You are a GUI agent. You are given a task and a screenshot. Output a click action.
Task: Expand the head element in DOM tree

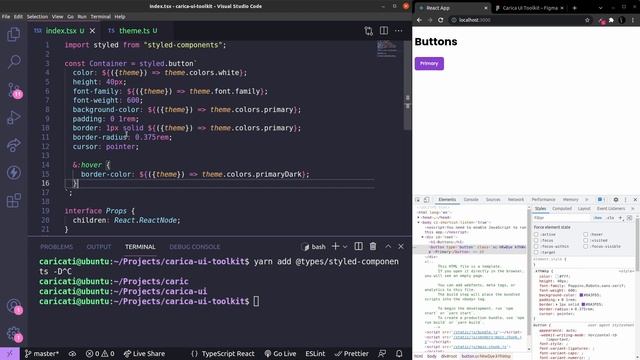tap(418, 218)
